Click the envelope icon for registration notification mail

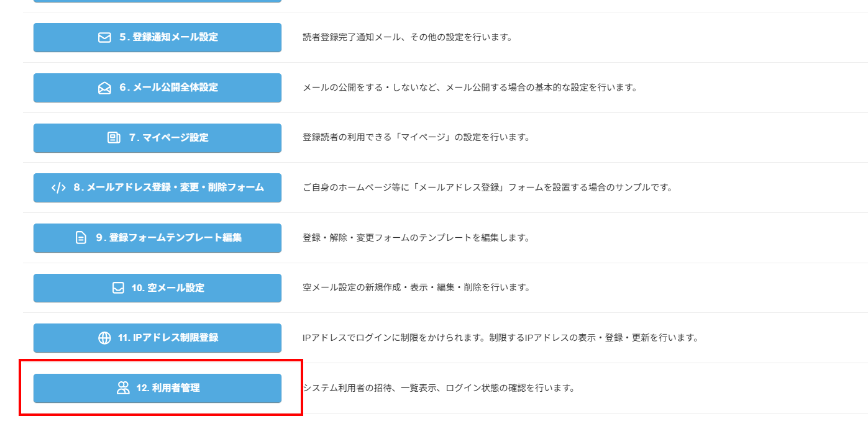click(x=104, y=37)
